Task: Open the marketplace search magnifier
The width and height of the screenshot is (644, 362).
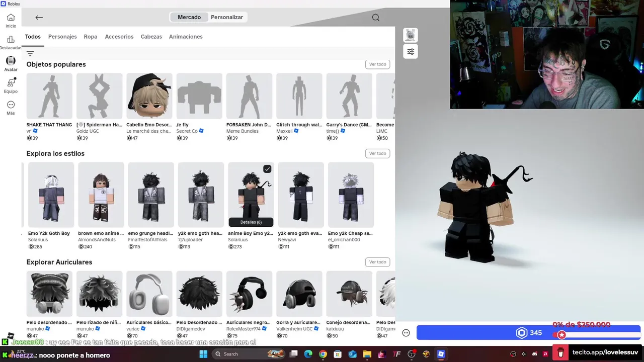Action: coord(376,17)
